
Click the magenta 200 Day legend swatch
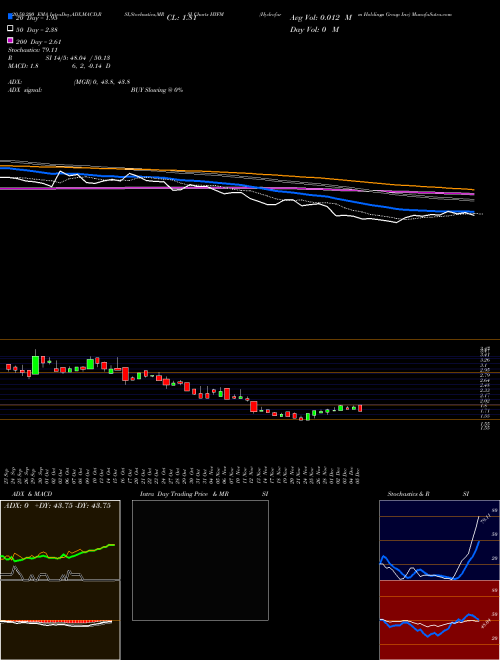(10, 41)
